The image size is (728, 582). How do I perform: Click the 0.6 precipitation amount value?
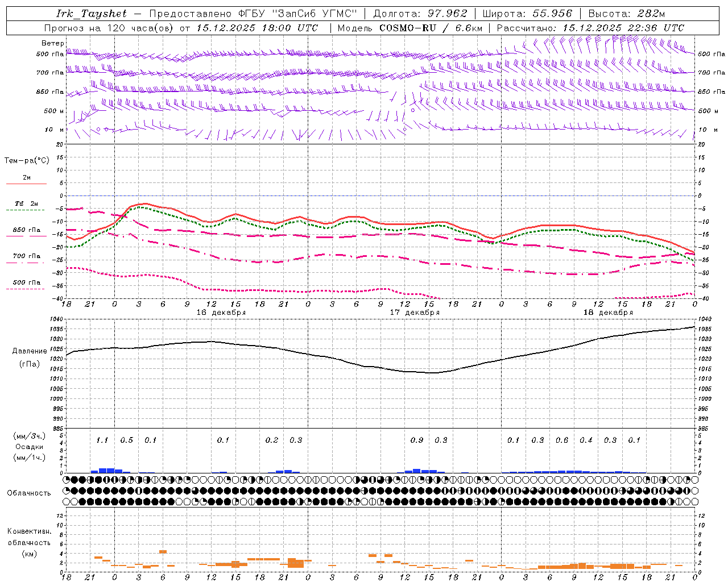(x=562, y=440)
